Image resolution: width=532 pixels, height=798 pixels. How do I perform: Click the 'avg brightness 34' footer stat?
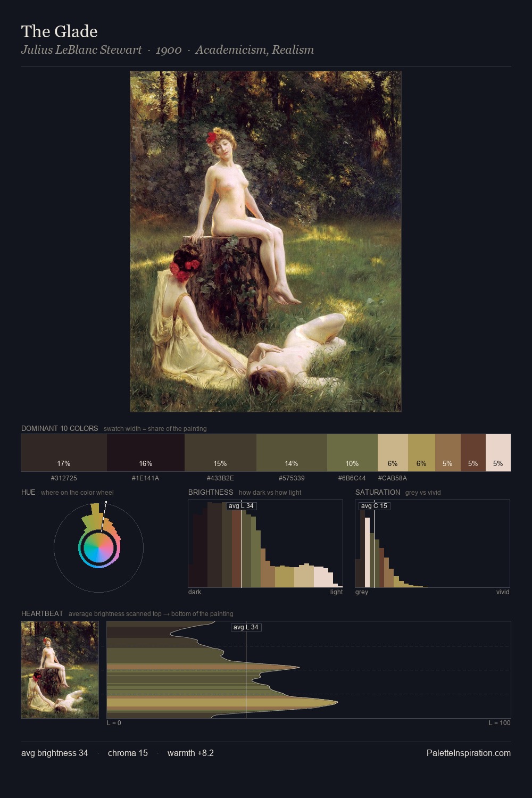pos(55,753)
